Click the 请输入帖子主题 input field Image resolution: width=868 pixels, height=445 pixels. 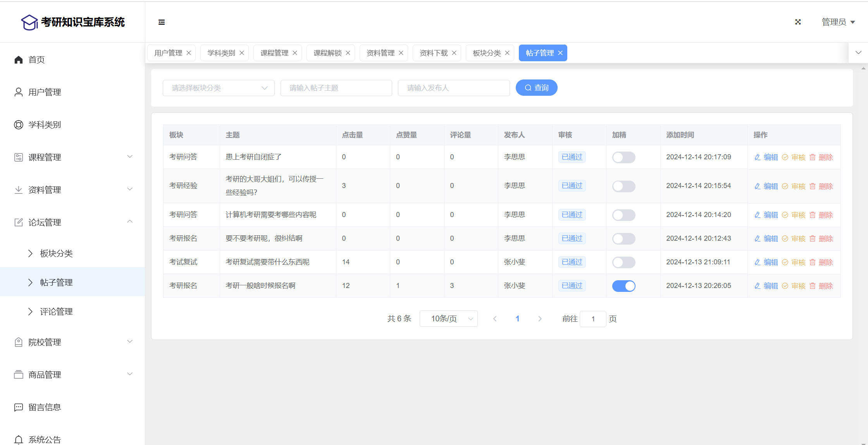(336, 88)
